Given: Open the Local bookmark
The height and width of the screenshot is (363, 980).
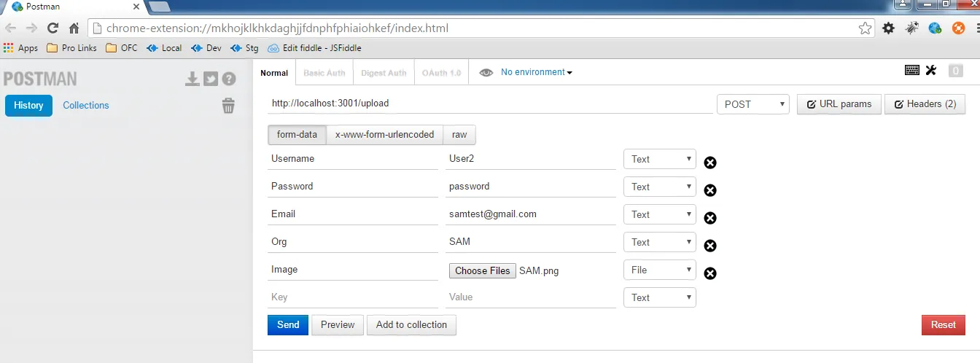Looking at the screenshot, I should [164, 48].
